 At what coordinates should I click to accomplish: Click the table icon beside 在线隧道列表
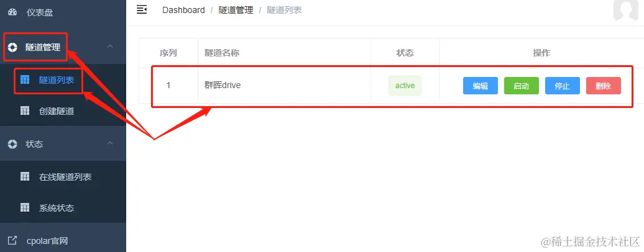pyautogui.click(x=25, y=176)
